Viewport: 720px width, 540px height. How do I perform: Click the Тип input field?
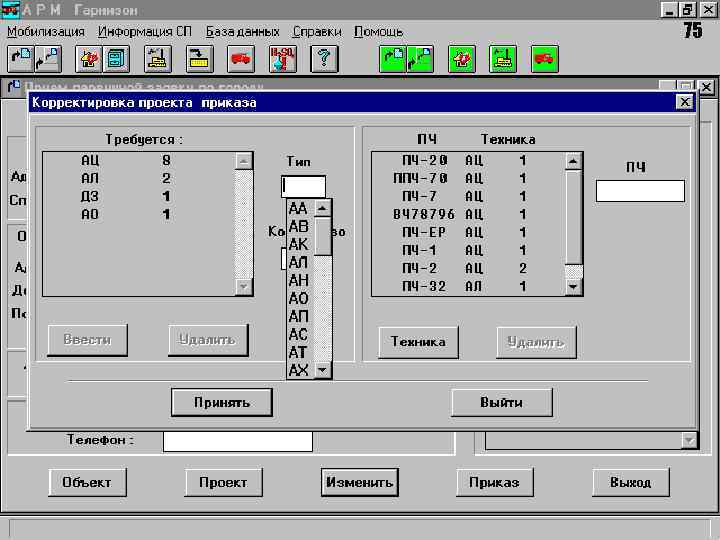point(304,186)
